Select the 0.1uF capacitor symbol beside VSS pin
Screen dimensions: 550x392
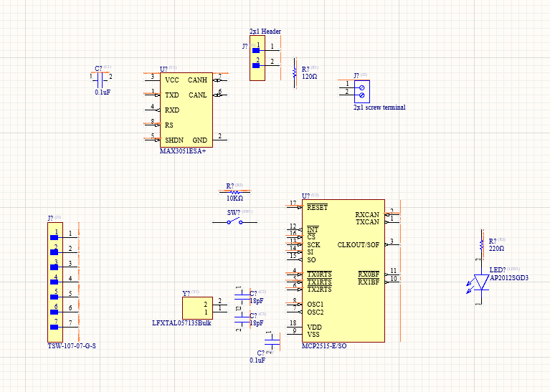pyautogui.click(x=272, y=340)
